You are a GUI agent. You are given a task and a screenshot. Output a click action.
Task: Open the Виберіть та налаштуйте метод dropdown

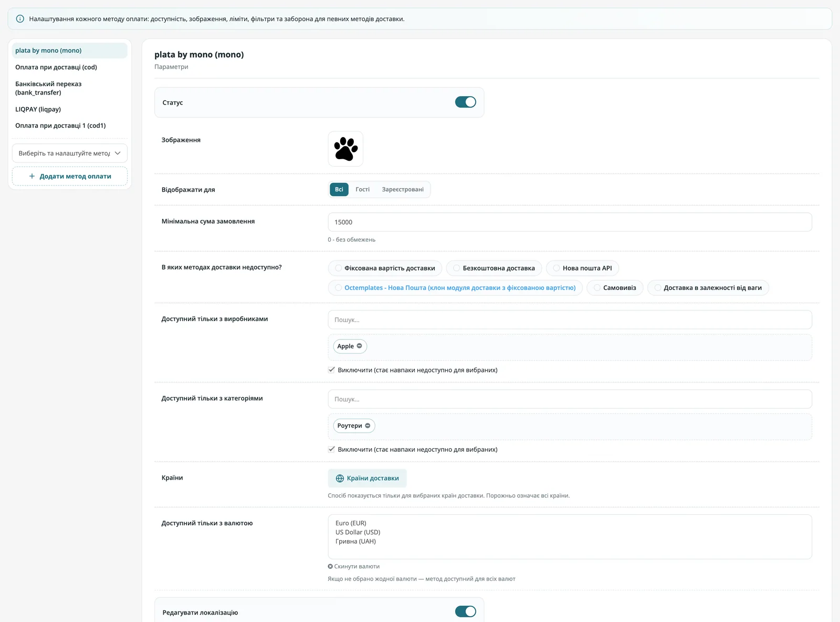pos(70,153)
